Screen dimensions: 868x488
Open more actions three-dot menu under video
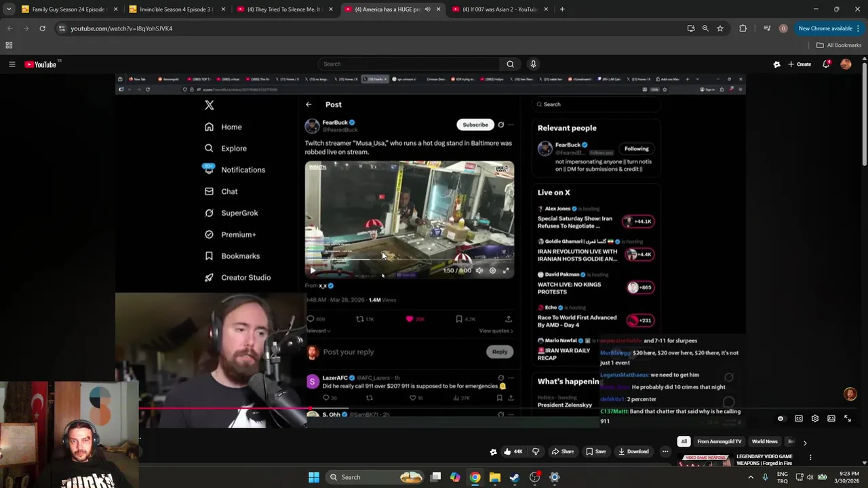pyautogui.click(x=665, y=451)
